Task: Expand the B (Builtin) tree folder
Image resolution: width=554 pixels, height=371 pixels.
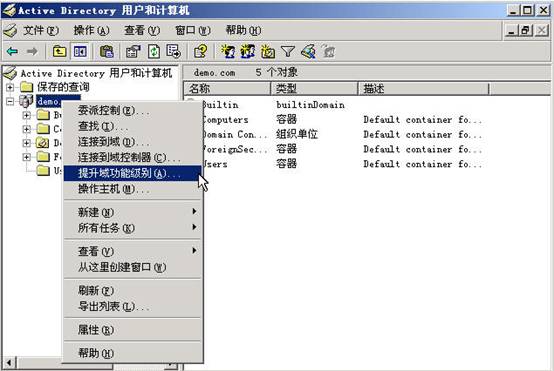Action: pos(26,115)
